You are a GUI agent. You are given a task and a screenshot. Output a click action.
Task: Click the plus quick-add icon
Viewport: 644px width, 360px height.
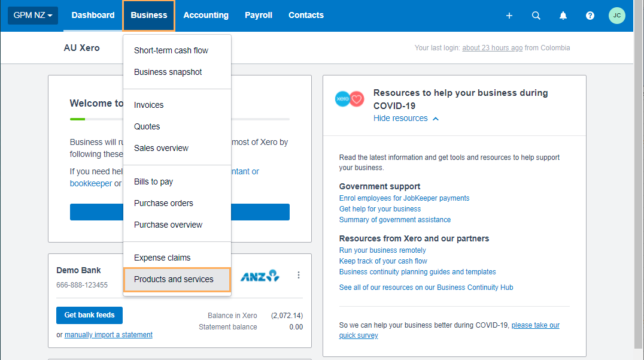click(509, 16)
